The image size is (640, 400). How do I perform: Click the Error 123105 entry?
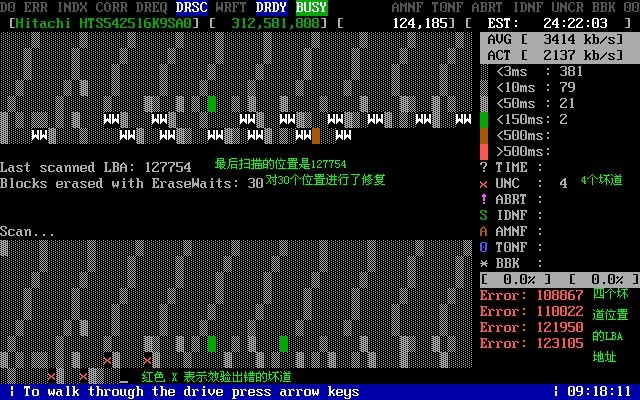[531, 344]
